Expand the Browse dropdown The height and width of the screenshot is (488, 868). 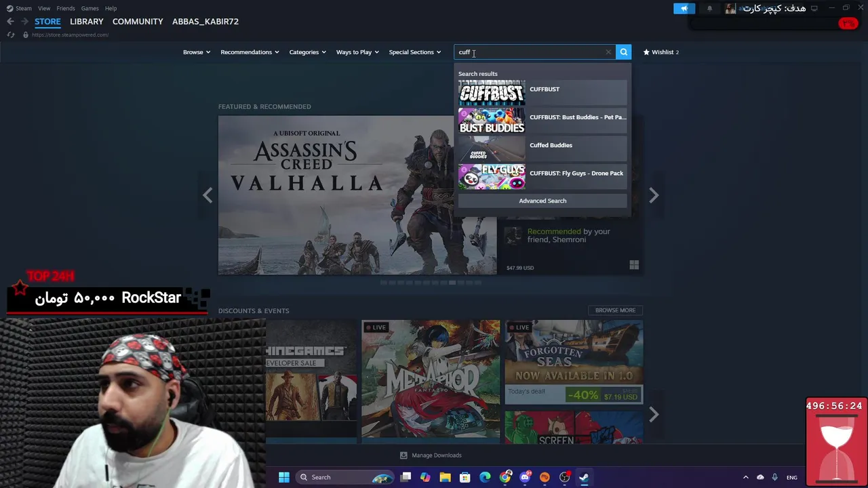coord(197,52)
